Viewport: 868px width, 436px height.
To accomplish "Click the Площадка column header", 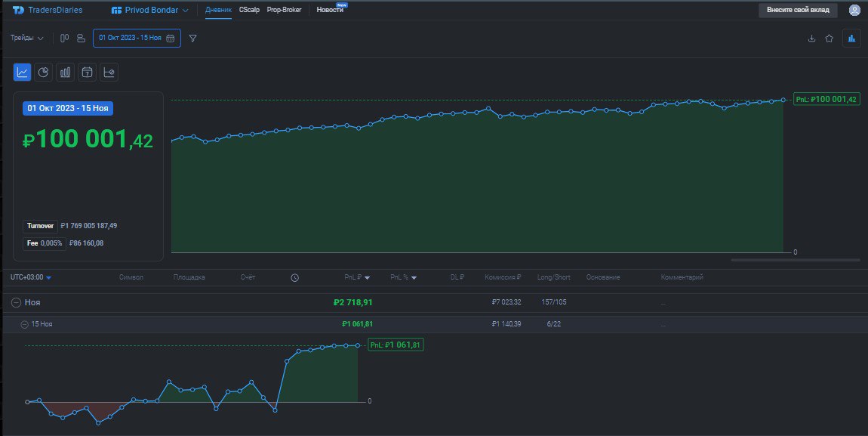I will click(x=189, y=277).
